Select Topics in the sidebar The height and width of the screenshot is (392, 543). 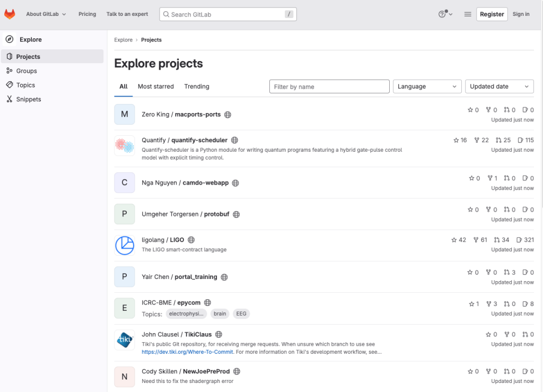(x=52, y=85)
